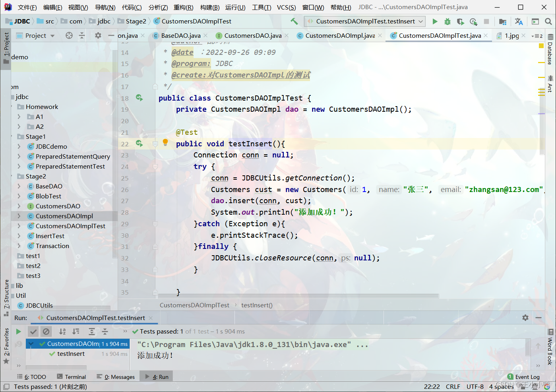Collapse all in Project panel
556x392 pixels.
point(81,35)
